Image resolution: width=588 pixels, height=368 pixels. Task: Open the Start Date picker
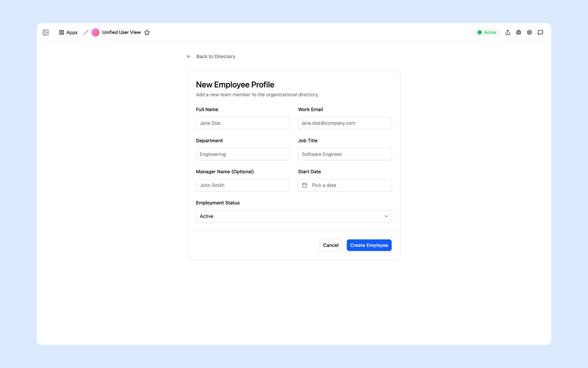tap(345, 185)
